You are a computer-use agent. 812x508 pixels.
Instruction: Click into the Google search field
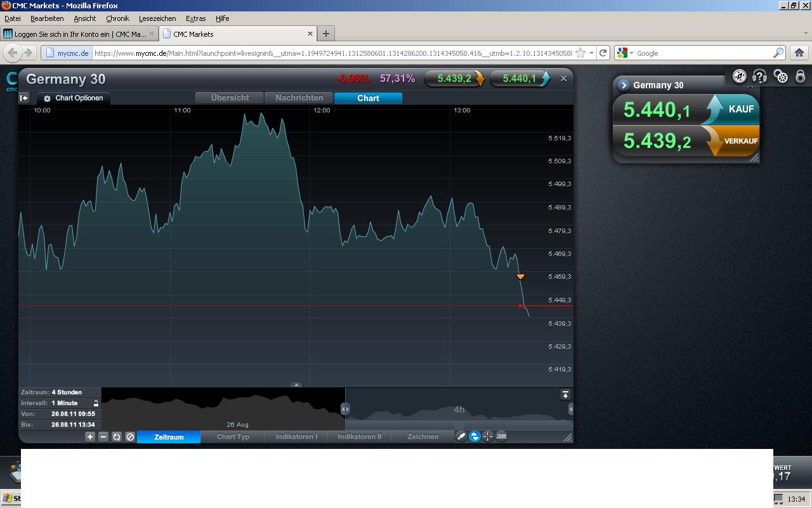(x=703, y=53)
